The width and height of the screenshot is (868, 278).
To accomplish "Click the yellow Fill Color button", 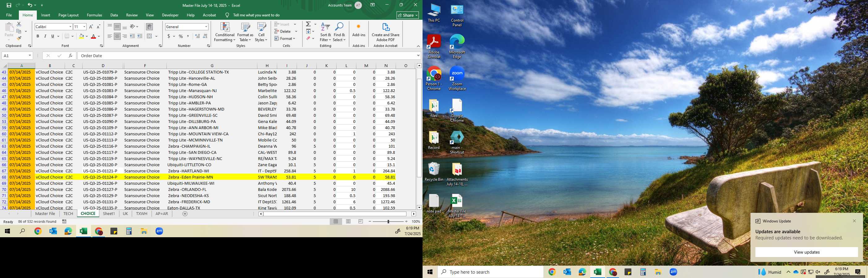I will click(x=81, y=36).
